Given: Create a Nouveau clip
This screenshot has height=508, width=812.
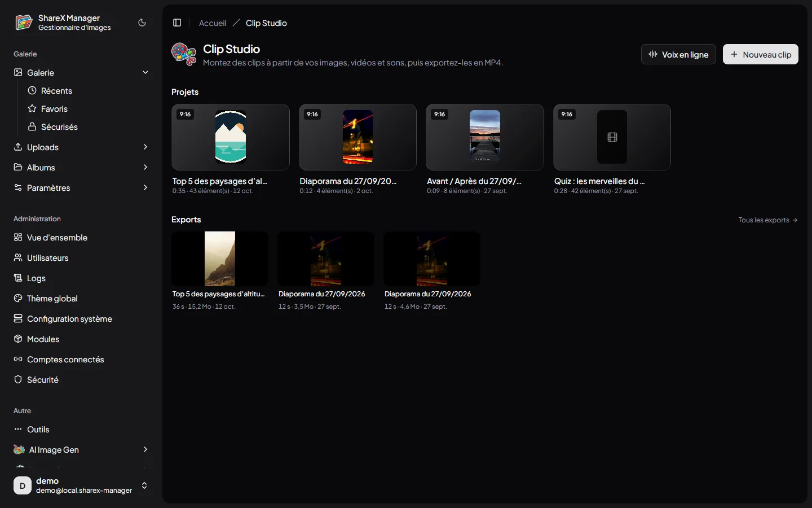Looking at the screenshot, I should pos(761,54).
